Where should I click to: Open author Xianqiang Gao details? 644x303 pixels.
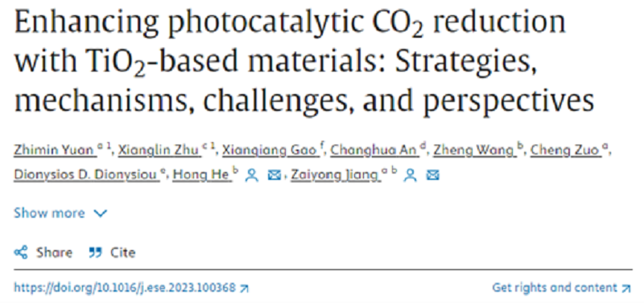click(269, 150)
